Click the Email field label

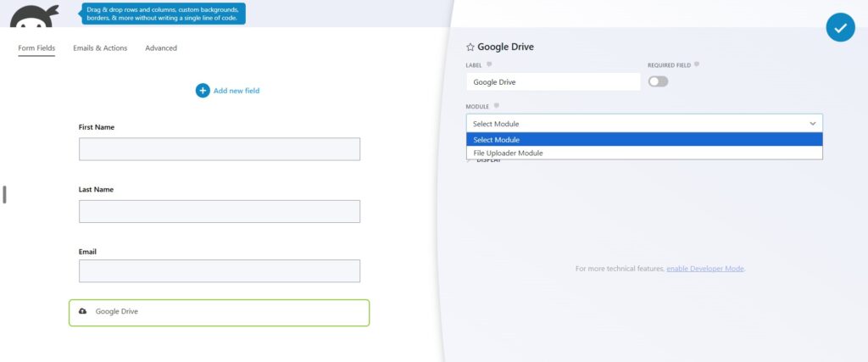(x=87, y=252)
